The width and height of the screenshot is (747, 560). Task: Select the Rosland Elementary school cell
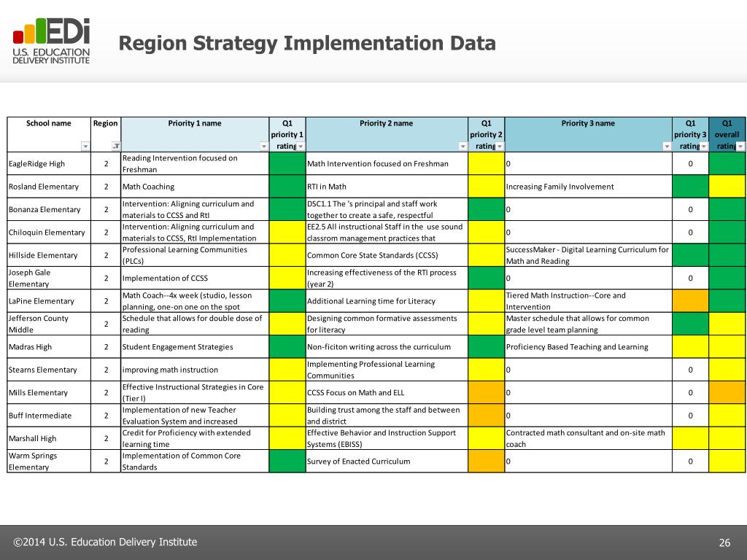[x=49, y=186]
